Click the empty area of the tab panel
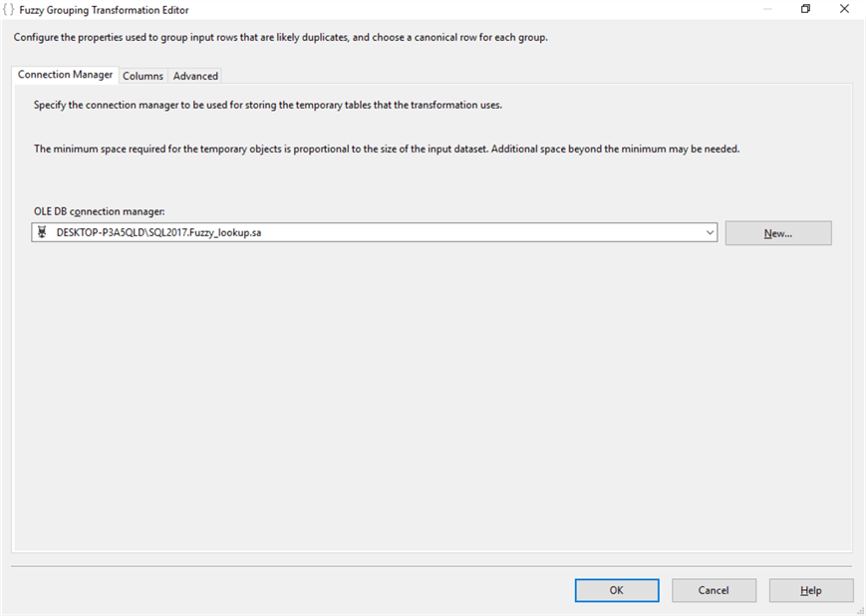Viewport: 866px width, 616px height. (429, 399)
